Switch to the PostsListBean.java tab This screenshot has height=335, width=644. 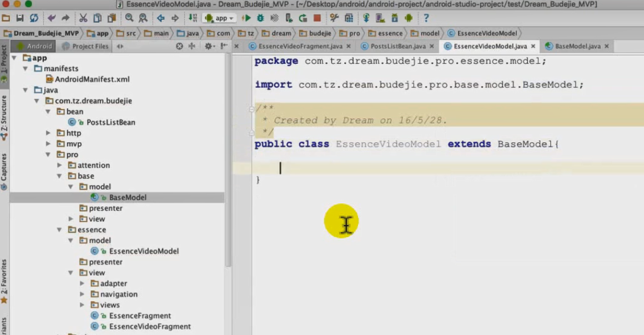click(x=397, y=46)
